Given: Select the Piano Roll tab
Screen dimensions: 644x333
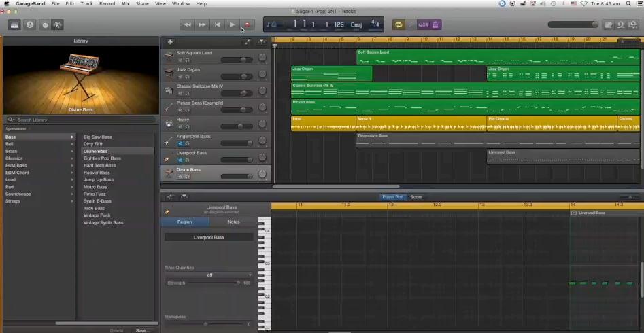Looking at the screenshot, I should coord(392,197).
